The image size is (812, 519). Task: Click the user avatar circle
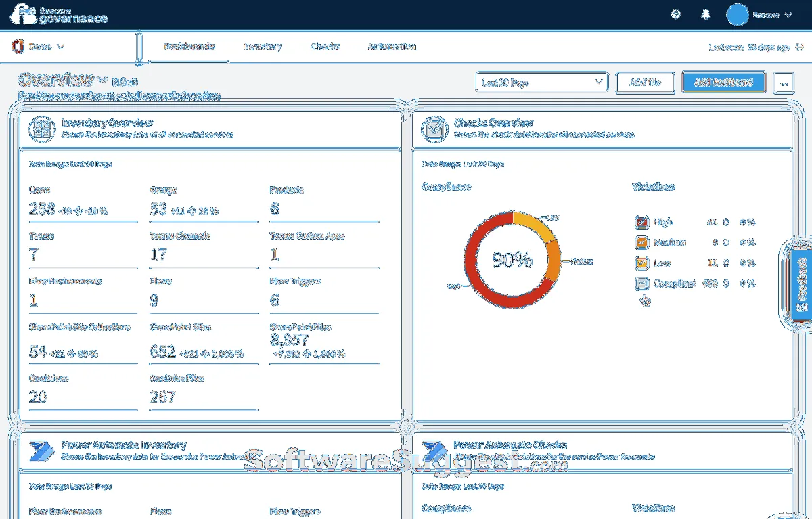click(x=737, y=15)
